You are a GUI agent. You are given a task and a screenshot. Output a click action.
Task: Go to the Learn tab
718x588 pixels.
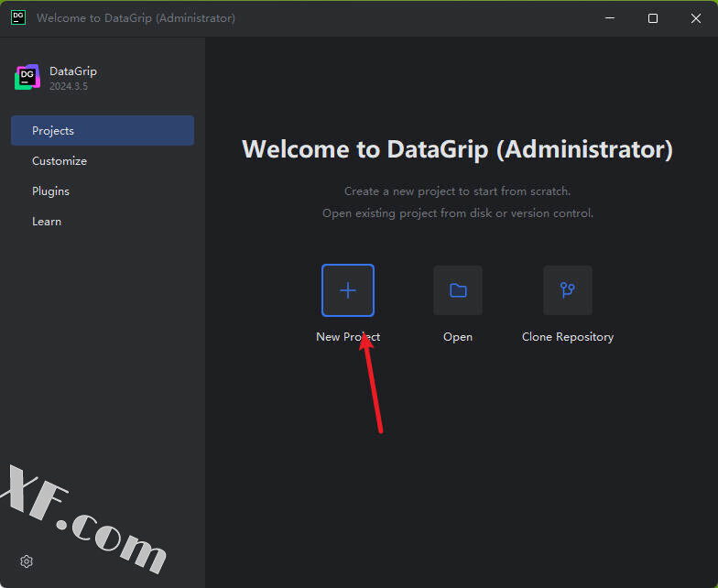point(103,222)
